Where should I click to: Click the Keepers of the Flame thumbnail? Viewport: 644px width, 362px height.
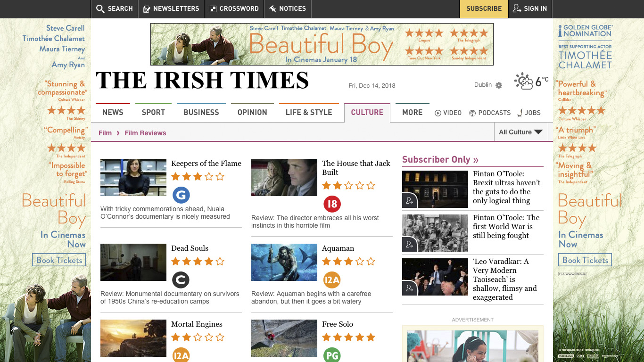coord(133,177)
